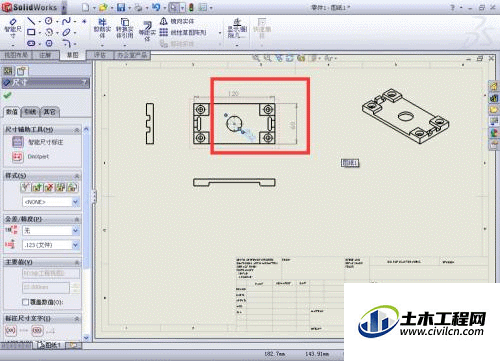500x361 pixels.
Task: Click the Save icon
Action: [121, 7]
